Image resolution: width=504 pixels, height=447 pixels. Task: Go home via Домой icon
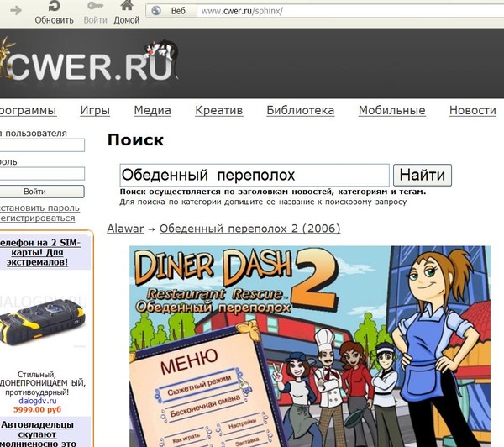point(127,13)
